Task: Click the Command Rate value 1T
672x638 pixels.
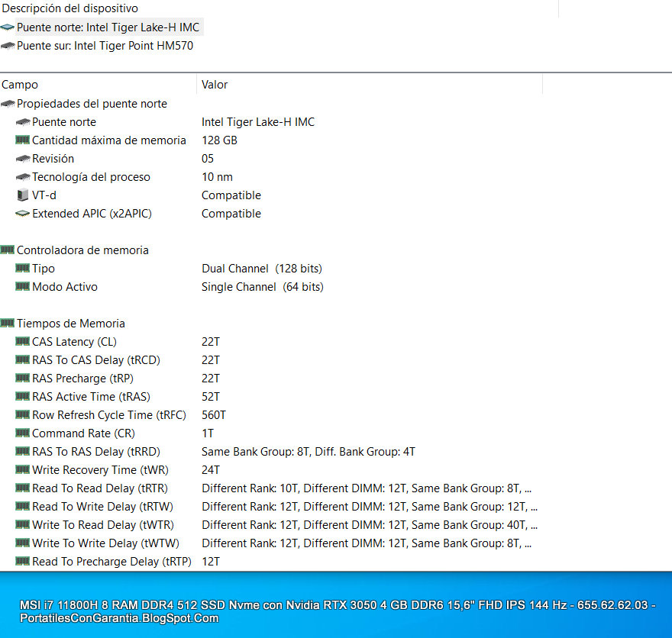Action: [x=208, y=433]
